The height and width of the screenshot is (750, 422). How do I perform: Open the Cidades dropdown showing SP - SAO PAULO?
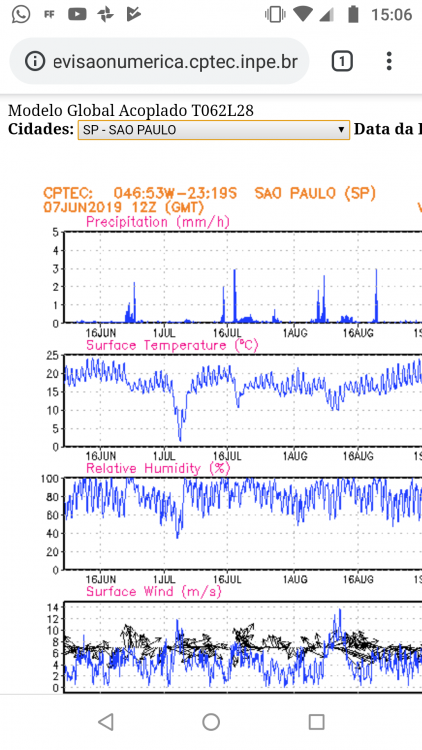click(214, 130)
